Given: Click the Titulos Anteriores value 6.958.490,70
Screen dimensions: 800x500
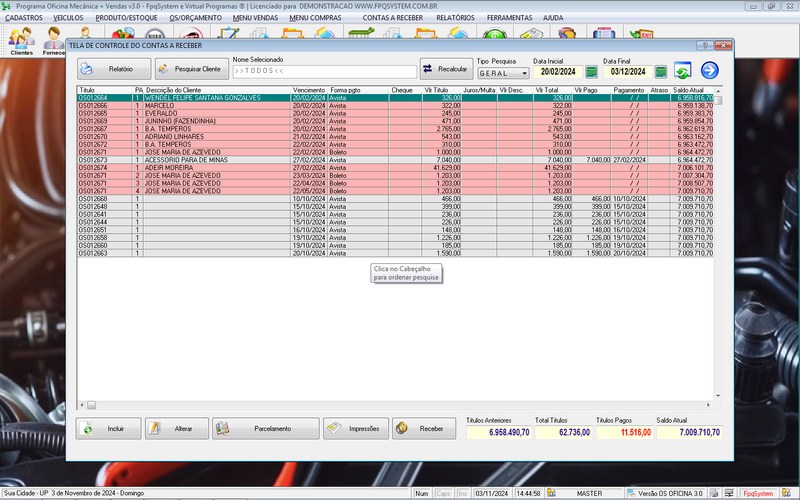Looking at the screenshot, I should pyautogui.click(x=498, y=433).
